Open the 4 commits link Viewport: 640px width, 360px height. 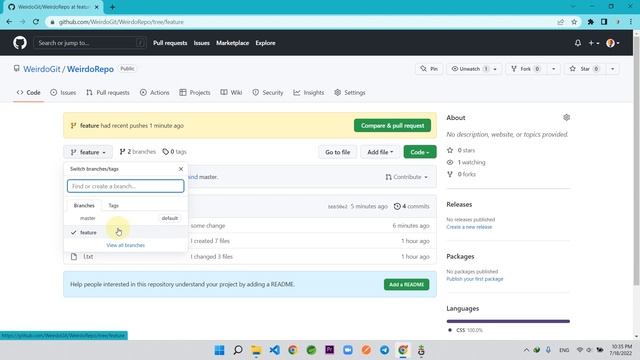(x=412, y=206)
